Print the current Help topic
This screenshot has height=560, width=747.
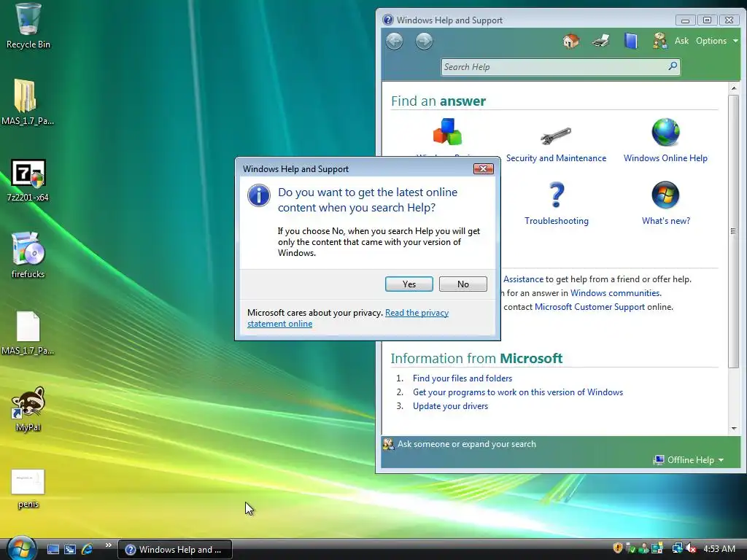(x=601, y=41)
